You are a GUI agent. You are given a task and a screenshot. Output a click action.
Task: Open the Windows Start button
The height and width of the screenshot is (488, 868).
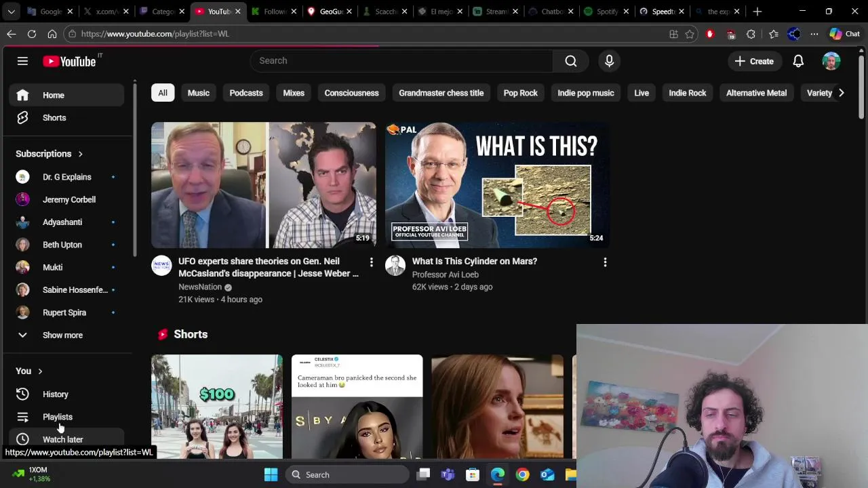pos(271,474)
